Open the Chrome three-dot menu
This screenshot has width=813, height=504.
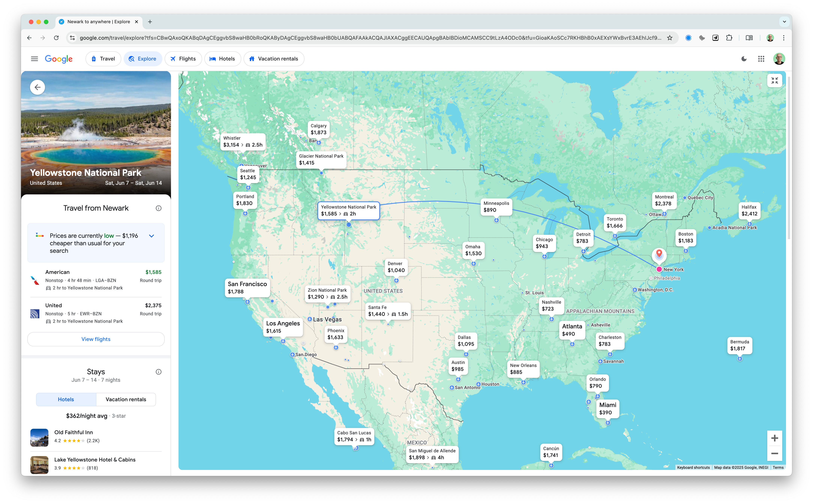[x=784, y=38]
